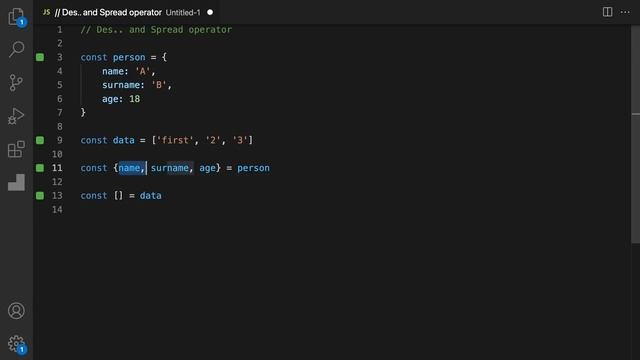Open the Search panel
The width and height of the screenshot is (640, 360).
(16, 49)
